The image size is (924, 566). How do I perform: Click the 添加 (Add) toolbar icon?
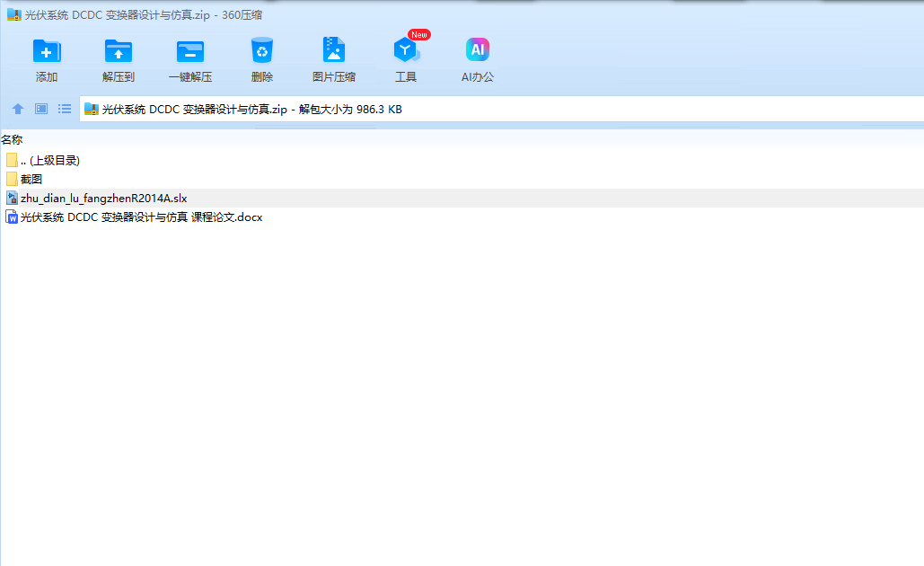[47, 52]
